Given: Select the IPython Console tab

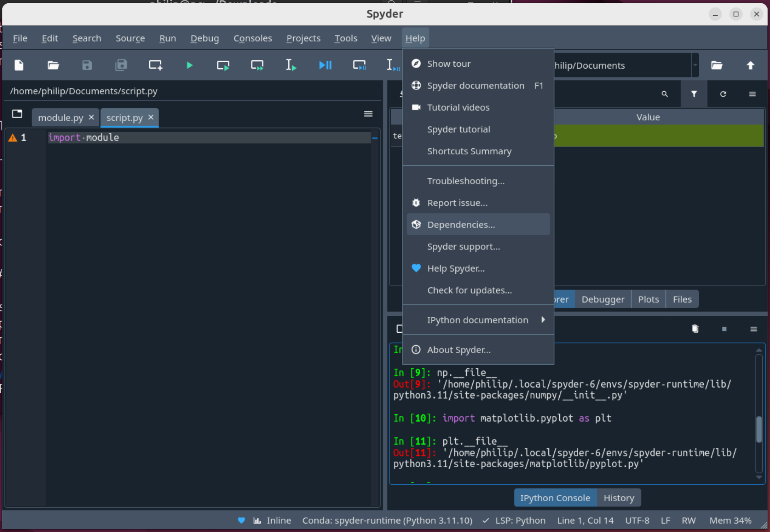Looking at the screenshot, I should coord(555,498).
